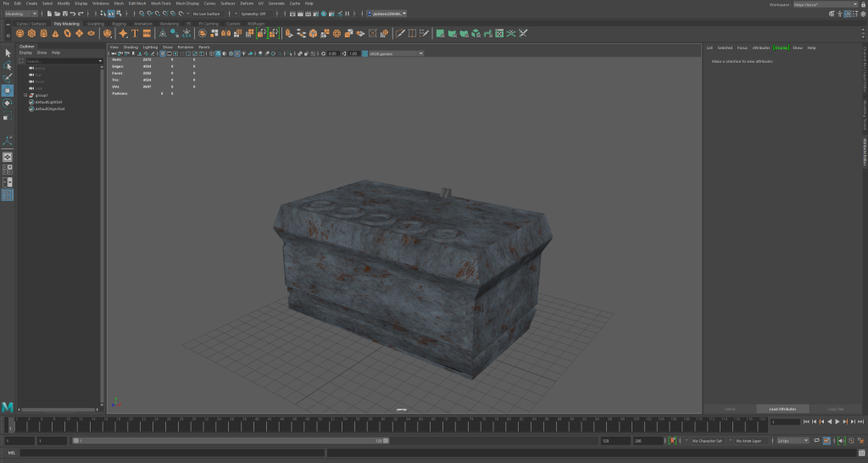Click the time range slider bar
The image size is (868, 463).
[x=229, y=441]
